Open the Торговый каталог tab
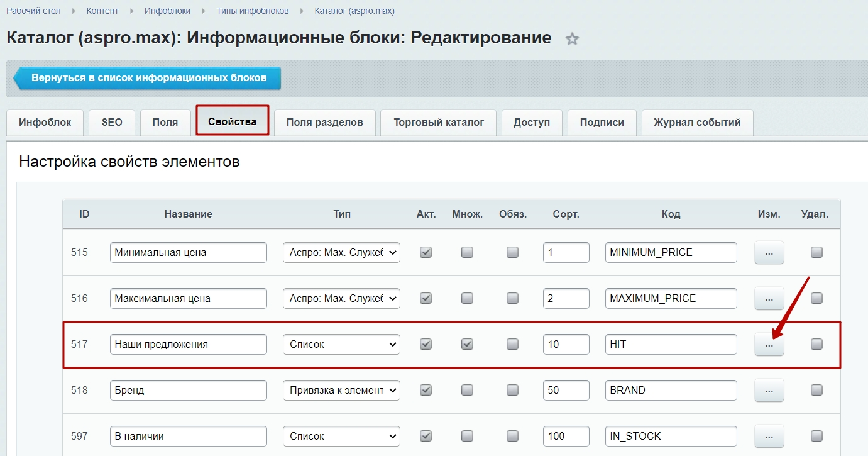This screenshot has width=868, height=456. (439, 123)
